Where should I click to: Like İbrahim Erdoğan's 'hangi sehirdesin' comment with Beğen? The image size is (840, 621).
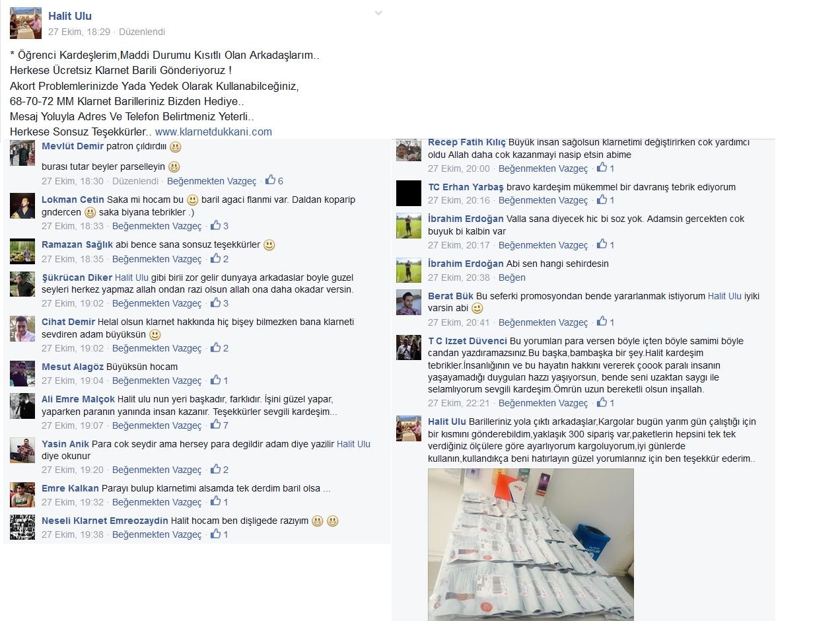(512, 277)
